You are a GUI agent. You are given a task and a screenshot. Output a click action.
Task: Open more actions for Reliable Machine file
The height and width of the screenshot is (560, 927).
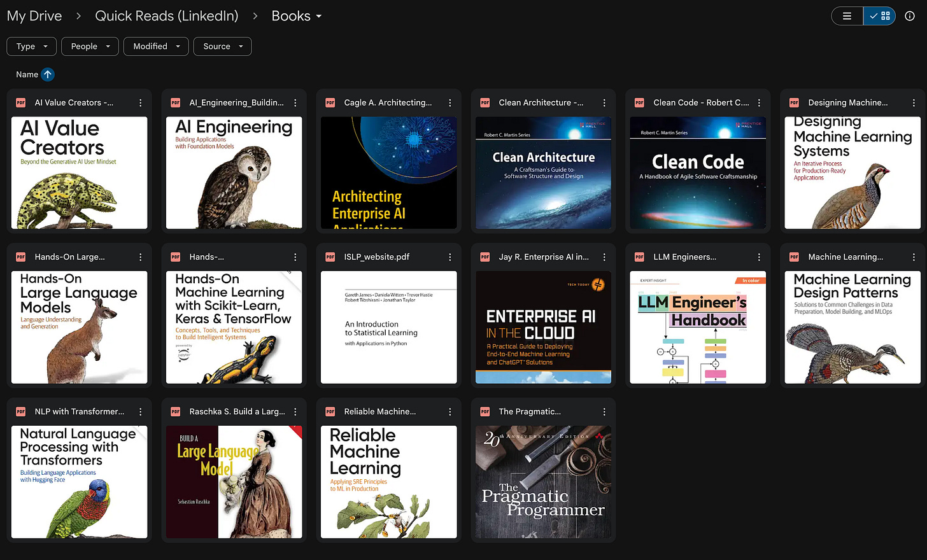pyautogui.click(x=450, y=412)
